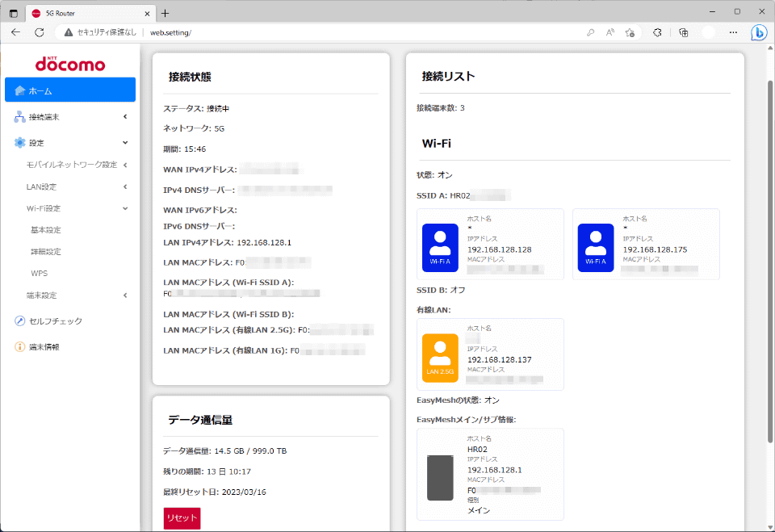
Task: Click the docomo logo
Action: pos(70,64)
